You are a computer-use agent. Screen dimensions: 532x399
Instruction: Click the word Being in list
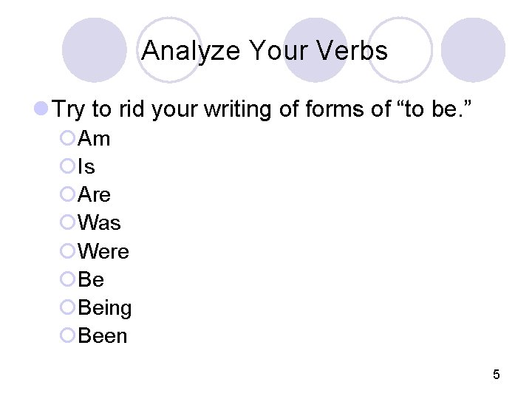coord(104,308)
